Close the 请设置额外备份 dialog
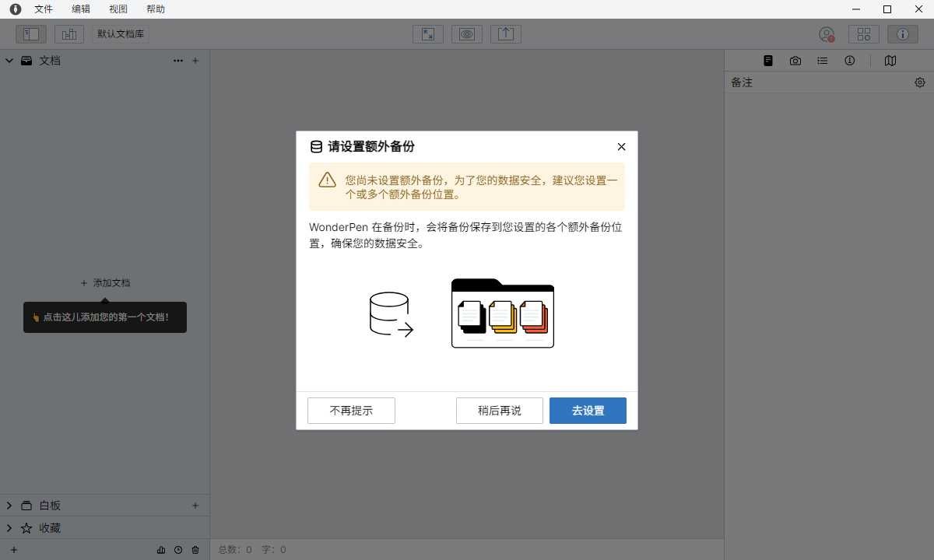Screen dimensions: 934x560 pos(621,146)
